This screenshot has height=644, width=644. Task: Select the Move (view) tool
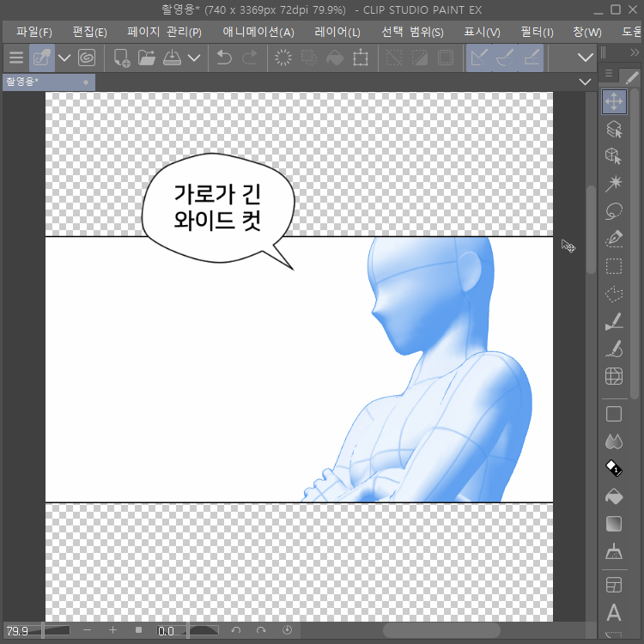pyautogui.click(x=614, y=101)
